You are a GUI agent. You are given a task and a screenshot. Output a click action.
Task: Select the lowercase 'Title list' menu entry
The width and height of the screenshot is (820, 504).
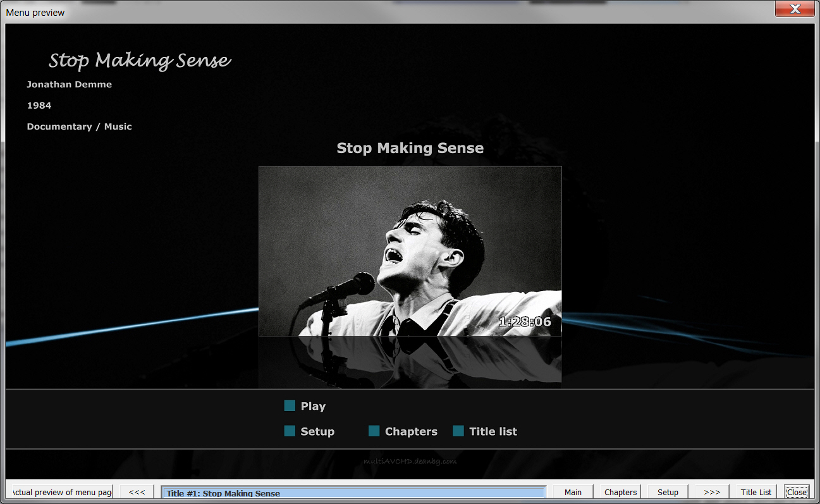pyautogui.click(x=486, y=431)
